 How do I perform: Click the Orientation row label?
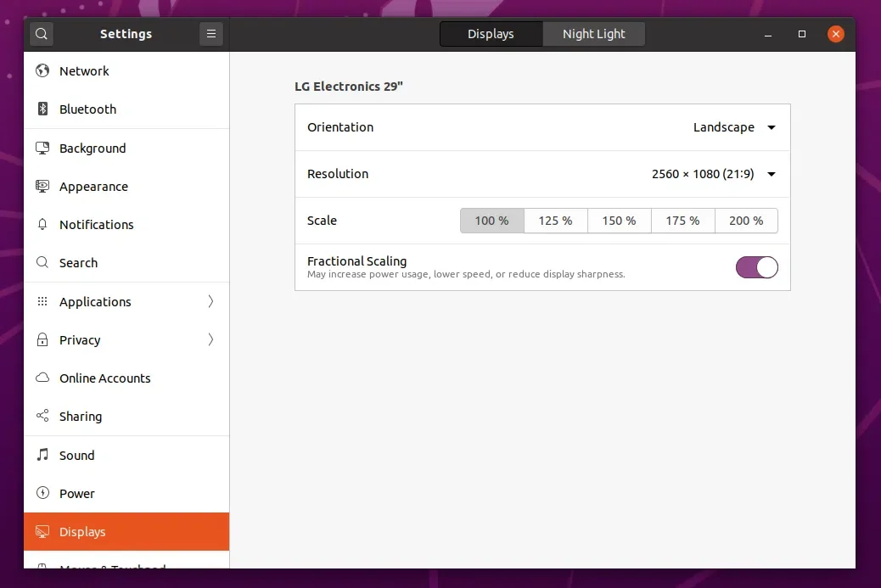(x=340, y=127)
